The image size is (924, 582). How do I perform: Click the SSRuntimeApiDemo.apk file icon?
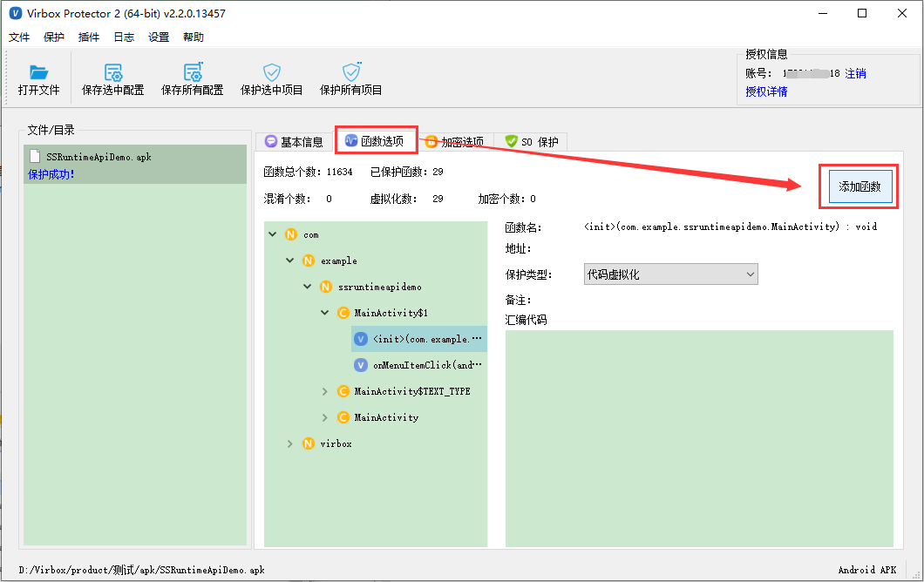click(x=36, y=157)
